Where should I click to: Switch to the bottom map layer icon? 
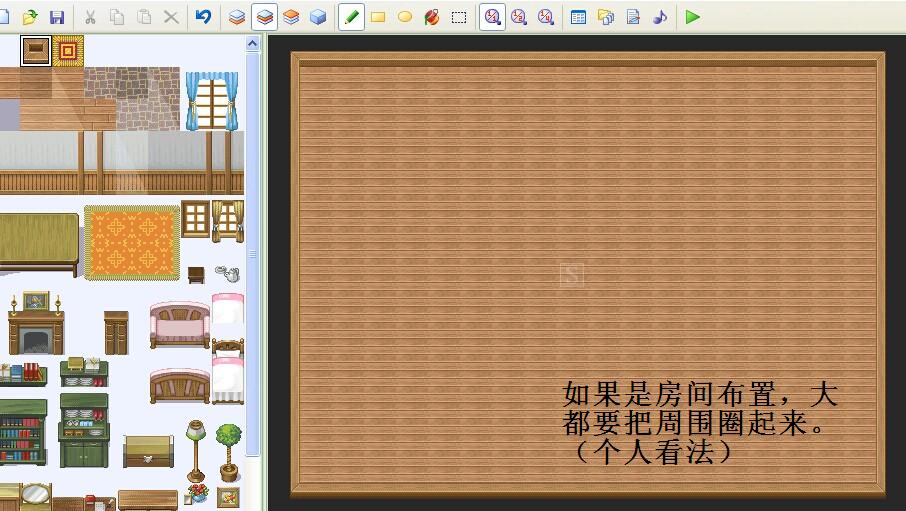237,17
